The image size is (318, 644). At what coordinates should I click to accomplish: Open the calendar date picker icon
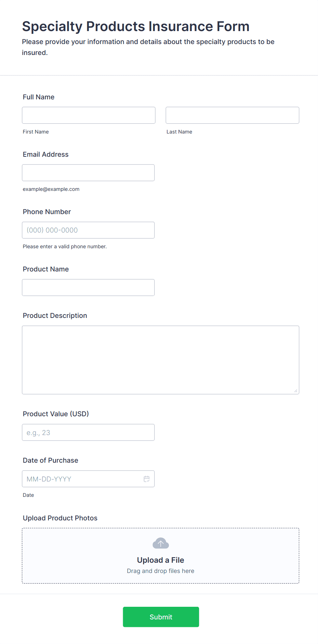147,479
